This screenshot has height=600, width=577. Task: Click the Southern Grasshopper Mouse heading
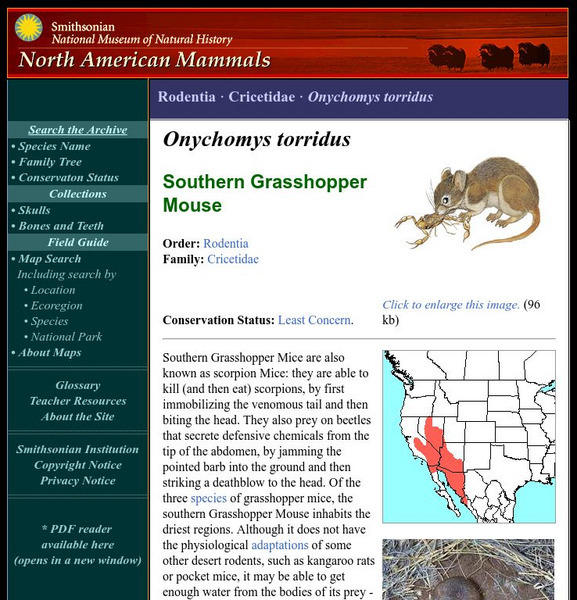click(x=265, y=193)
